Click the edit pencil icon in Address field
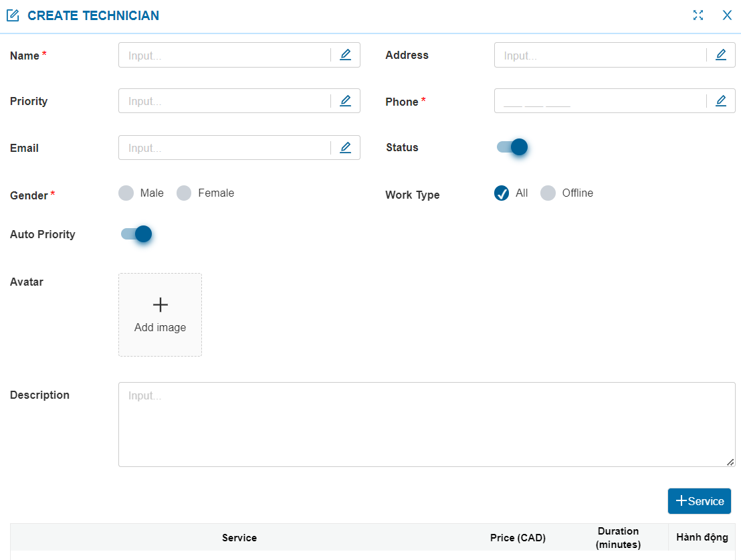The height and width of the screenshot is (560, 741). click(x=721, y=55)
